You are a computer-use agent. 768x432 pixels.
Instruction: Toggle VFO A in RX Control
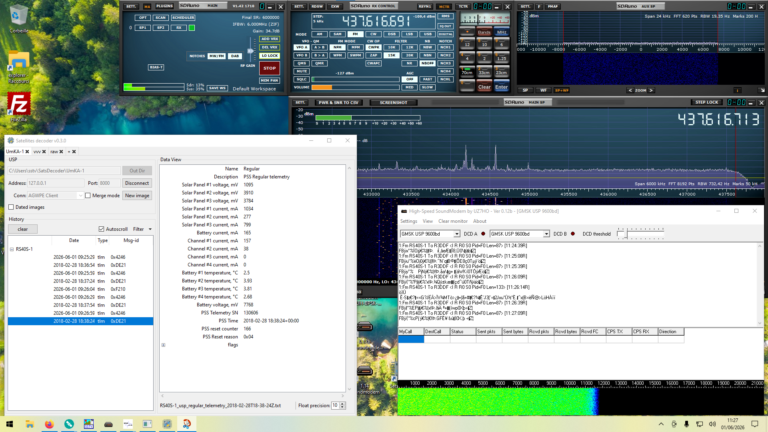(302, 48)
